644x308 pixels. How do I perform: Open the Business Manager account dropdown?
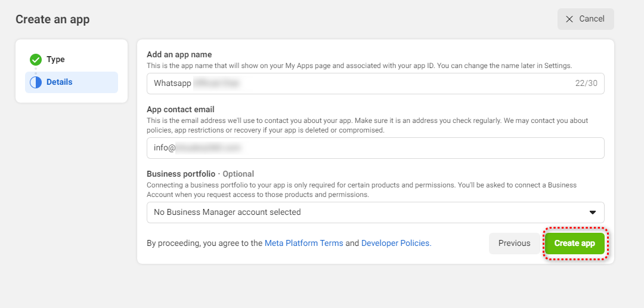click(375, 212)
